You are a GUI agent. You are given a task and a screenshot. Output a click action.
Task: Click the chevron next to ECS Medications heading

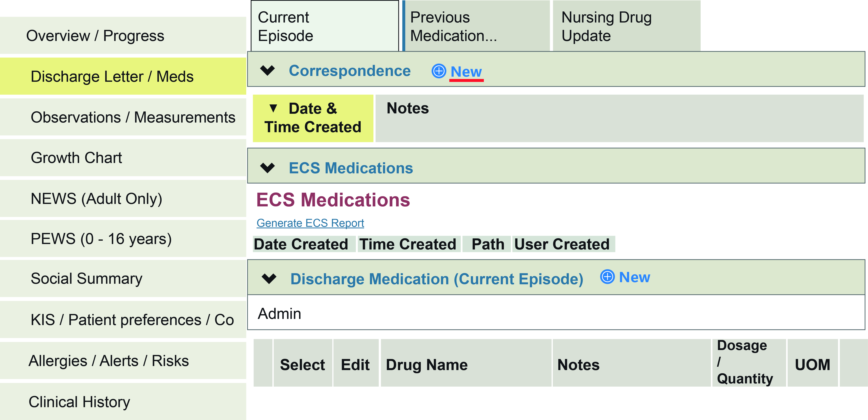tap(268, 168)
